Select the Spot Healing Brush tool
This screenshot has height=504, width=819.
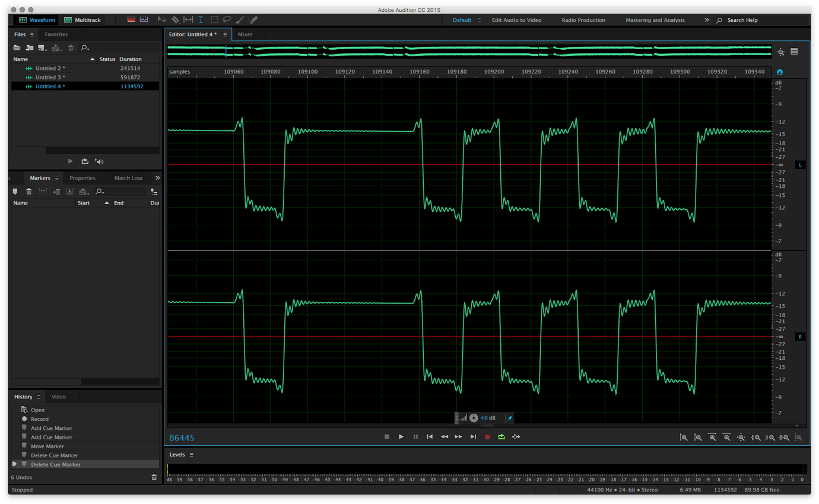click(253, 20)
